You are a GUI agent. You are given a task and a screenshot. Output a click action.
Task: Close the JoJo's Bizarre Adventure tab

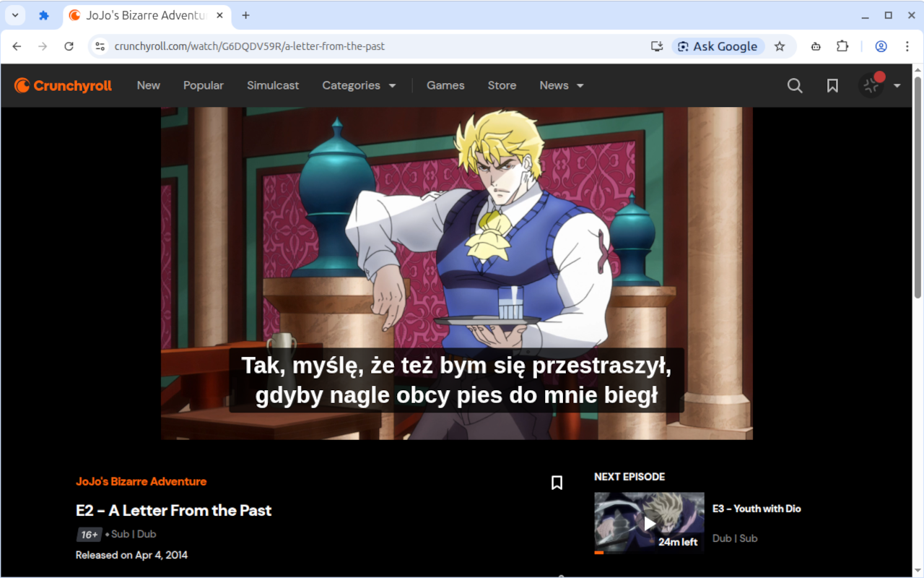(219, 15)
